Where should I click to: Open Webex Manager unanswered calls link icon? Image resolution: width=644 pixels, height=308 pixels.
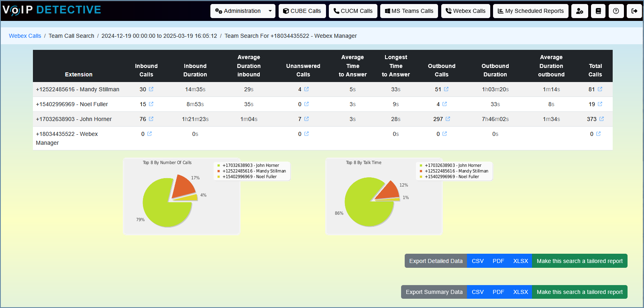click(306, 134)
